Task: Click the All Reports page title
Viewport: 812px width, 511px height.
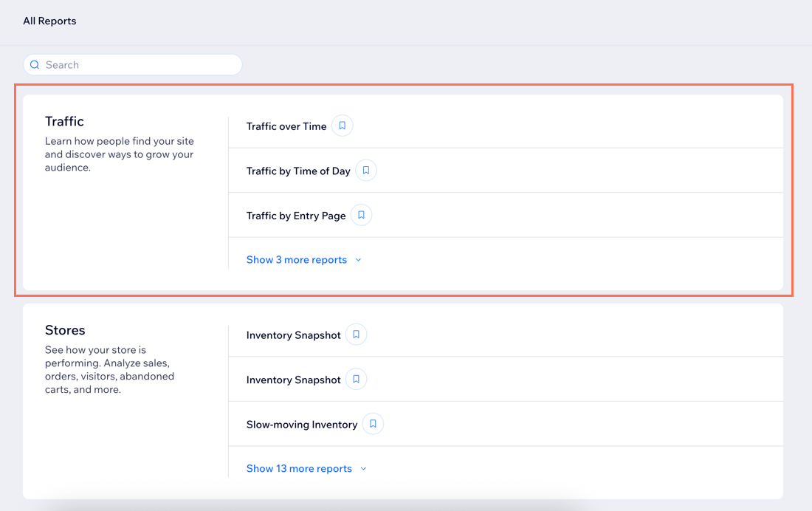Action: coord(49,21)
